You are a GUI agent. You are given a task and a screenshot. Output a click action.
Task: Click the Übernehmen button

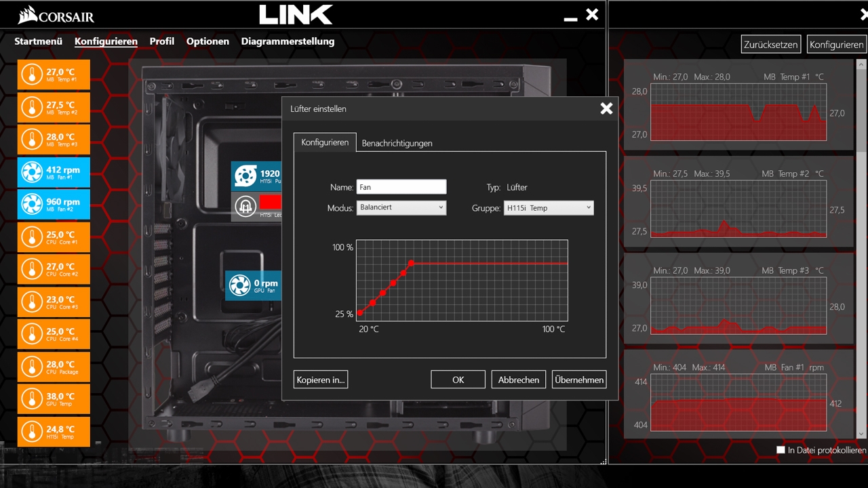[579, 380]
